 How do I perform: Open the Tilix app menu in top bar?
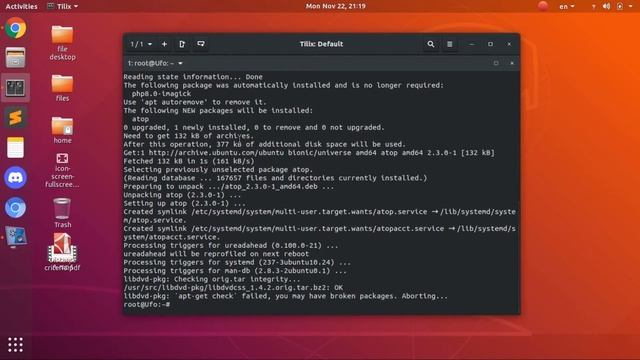(62, 6)
